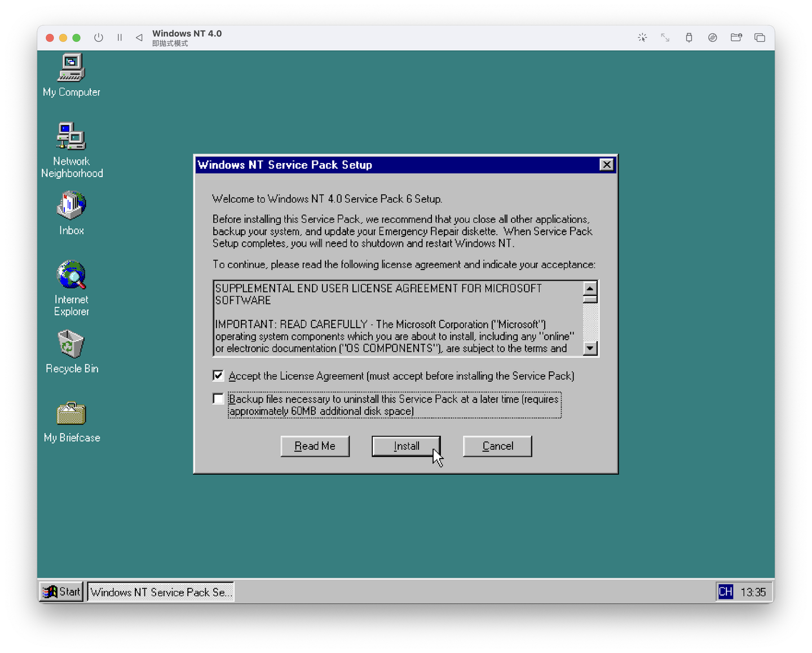This screenshot has height=653, width=812.
Task: Click Install to begin Service Pack setup
Action: coord(405,446)
